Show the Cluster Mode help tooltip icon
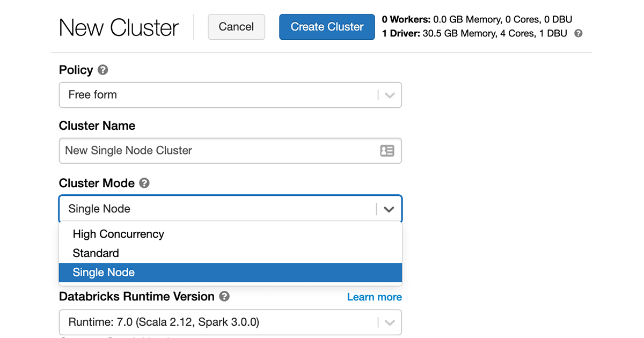The width and height of the screenshot is (644, 338). (x=144, y=183)
